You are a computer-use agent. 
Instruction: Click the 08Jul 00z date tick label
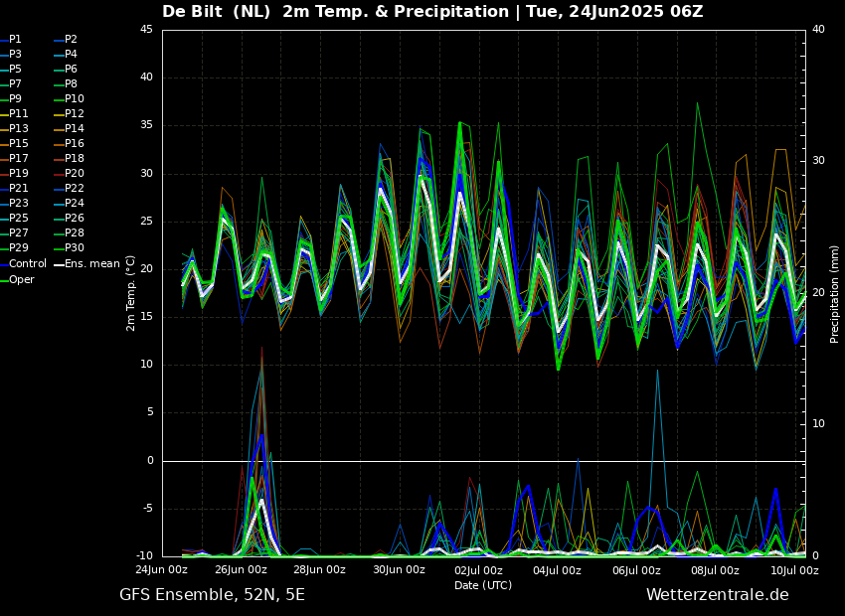coord(715,570)
